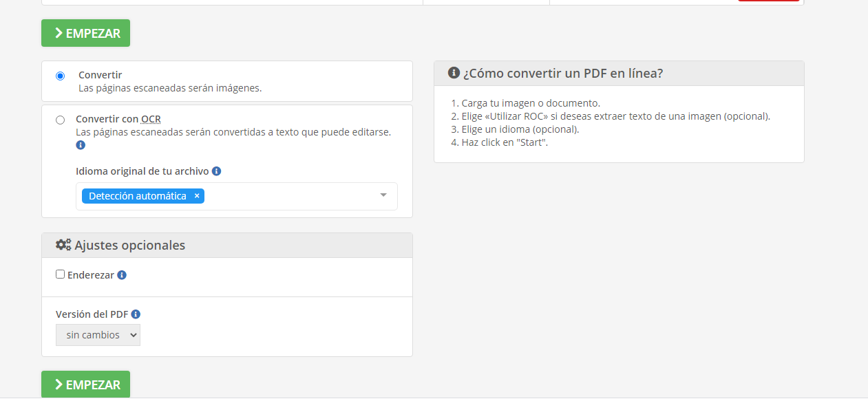Click the ¿Cómo convertir un PDF en línea? heading
This screenshot has height=401, width=868.
[x=563, y=73]
